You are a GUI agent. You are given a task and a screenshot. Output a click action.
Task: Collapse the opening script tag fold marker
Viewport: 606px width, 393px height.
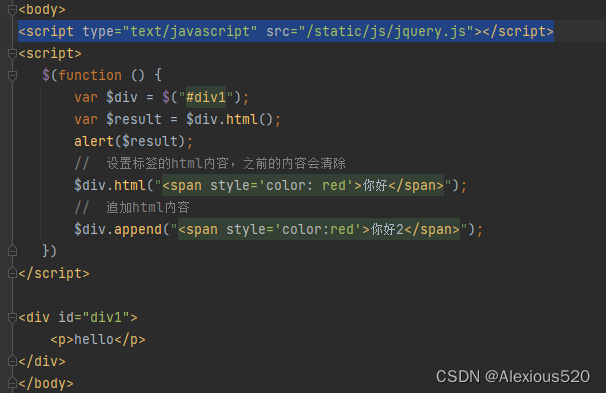(x=12, y=54)
